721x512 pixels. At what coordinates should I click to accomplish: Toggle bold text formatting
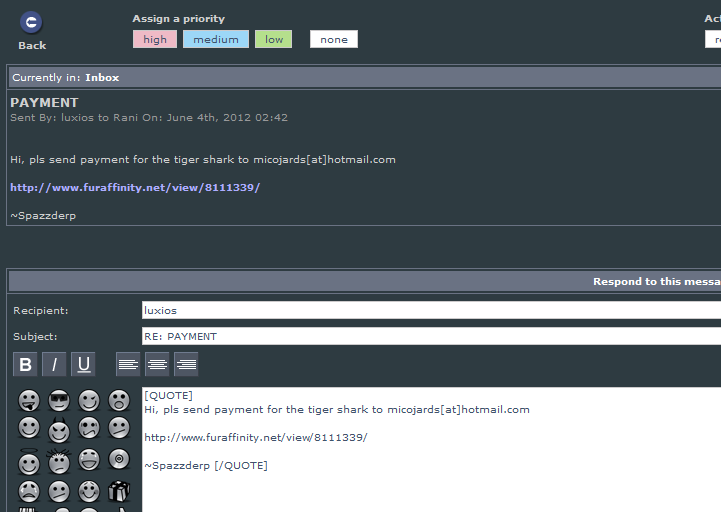click(26, 364)
